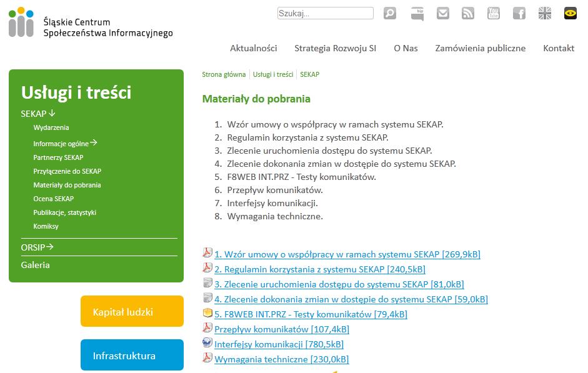Open Galeria in sidebar
588x373 pixels.
(35, 265)
